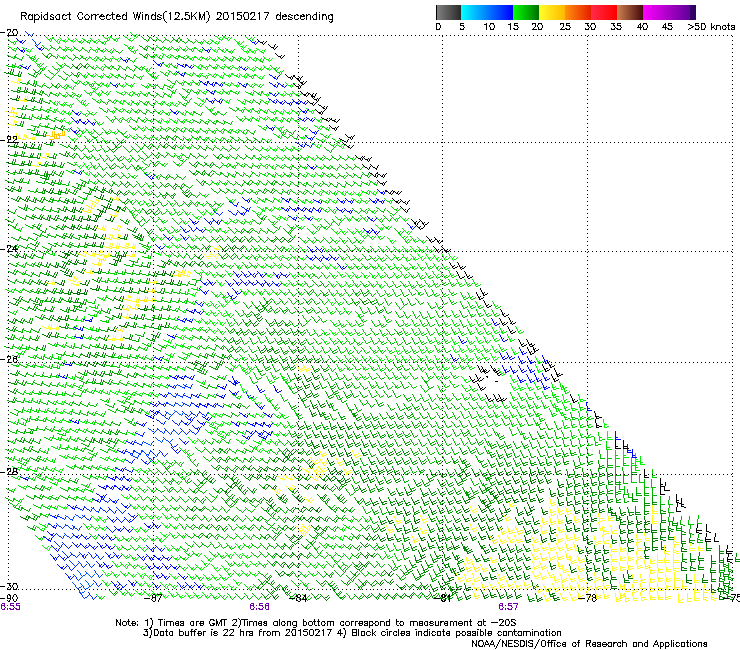Click the '-90' longitude axis label
The width and height of the screenshot is (740, 650).
tap(9, 598)
